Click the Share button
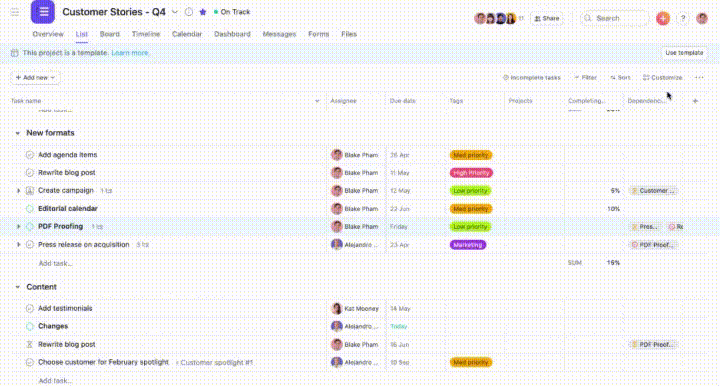 pos(547,18)
